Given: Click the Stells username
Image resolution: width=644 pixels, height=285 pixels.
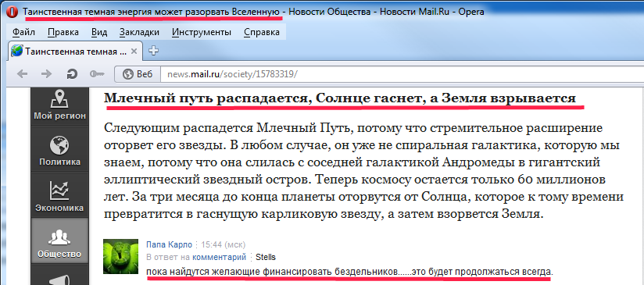Looking at the screenshot, I should coord(265,258).
